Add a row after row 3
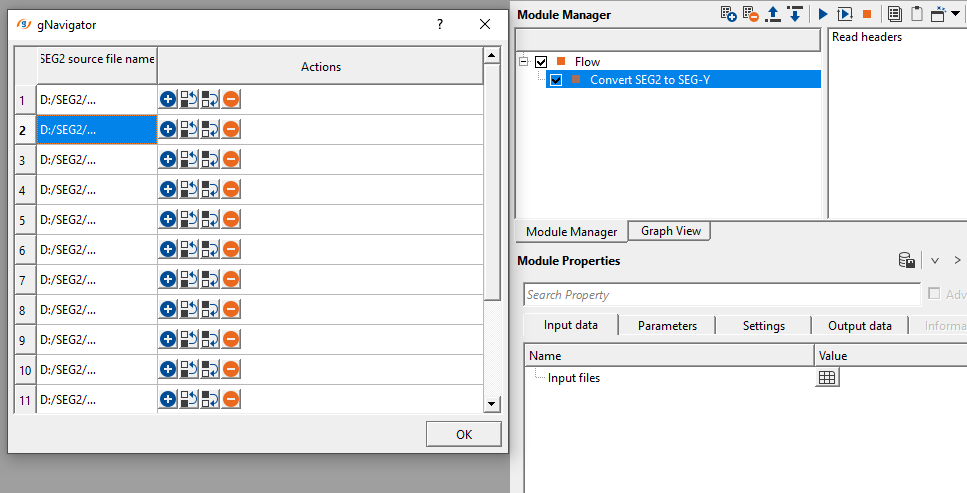The height and width of the screenshot is (493, 967). click(168, 159)
